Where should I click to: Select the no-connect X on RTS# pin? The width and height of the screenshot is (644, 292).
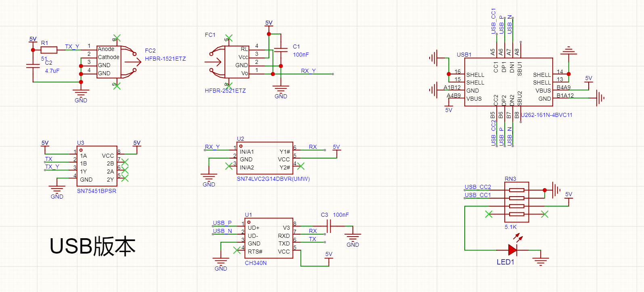pos(237,250)
